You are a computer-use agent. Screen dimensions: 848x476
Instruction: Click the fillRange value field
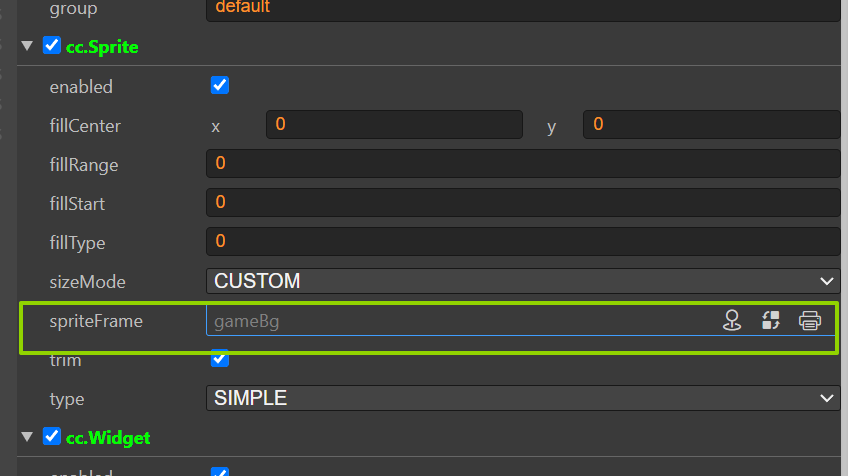pos(523,163)
